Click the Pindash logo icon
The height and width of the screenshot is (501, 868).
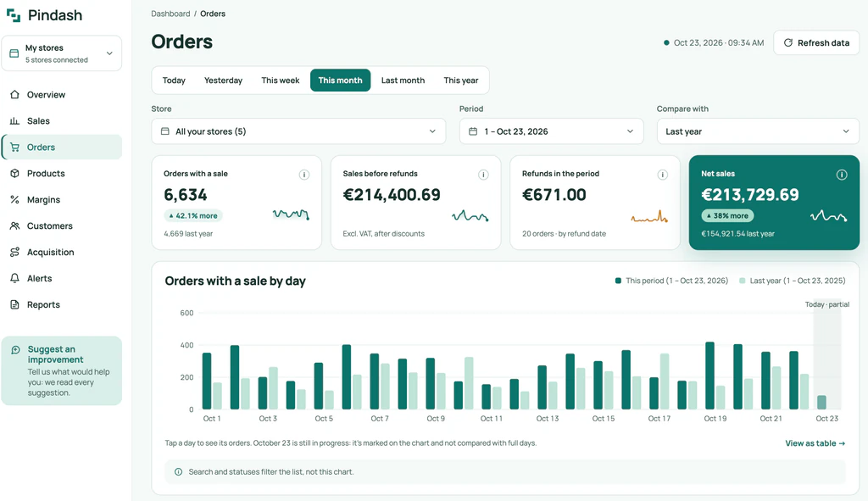coord(14,15)
